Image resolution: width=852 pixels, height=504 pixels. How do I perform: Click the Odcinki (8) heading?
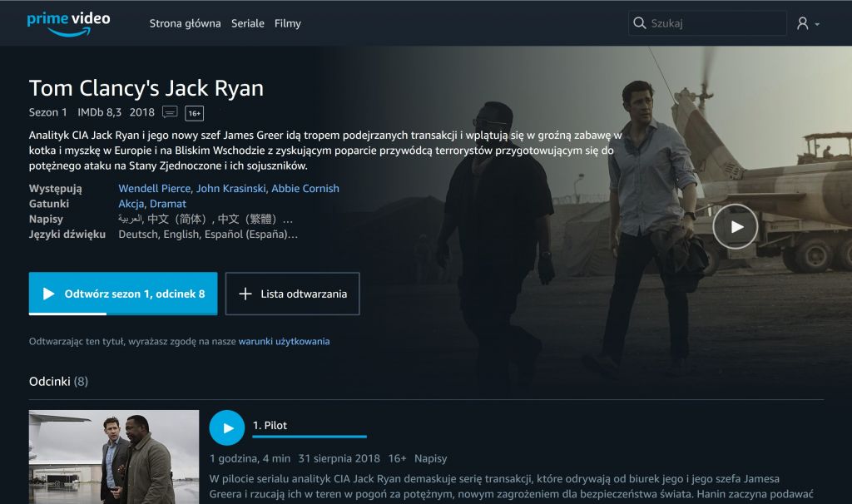pyautogui.click(x=58, y=381)
